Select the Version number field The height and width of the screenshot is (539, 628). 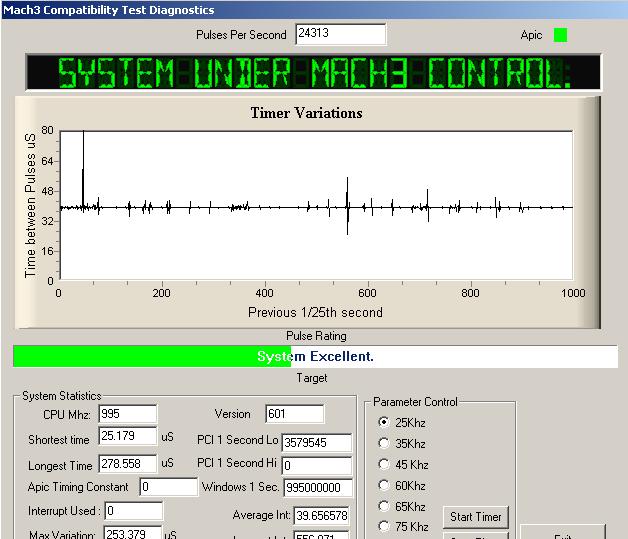[294, 414]
